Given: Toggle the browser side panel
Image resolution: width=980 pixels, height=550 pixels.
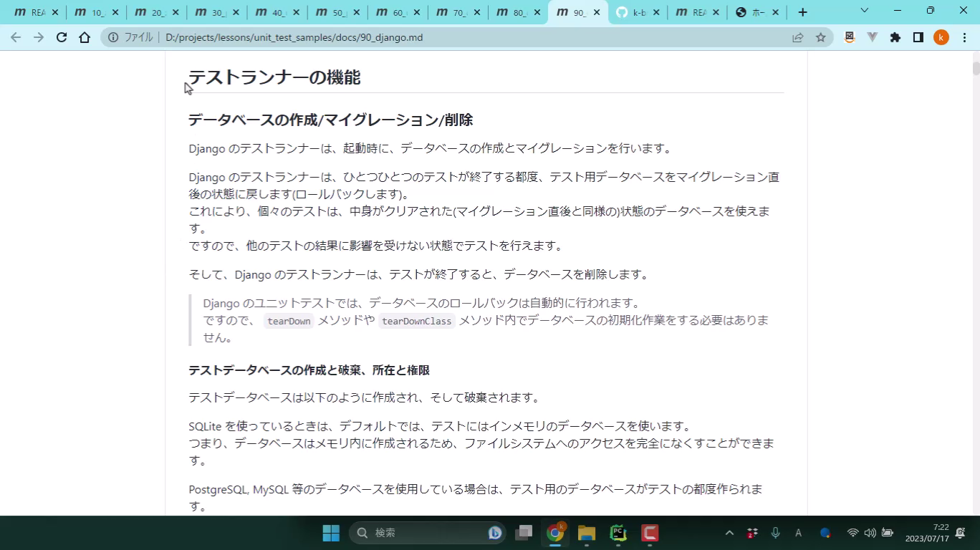Looking at the screenshot, I should click(x=918, y=37).
